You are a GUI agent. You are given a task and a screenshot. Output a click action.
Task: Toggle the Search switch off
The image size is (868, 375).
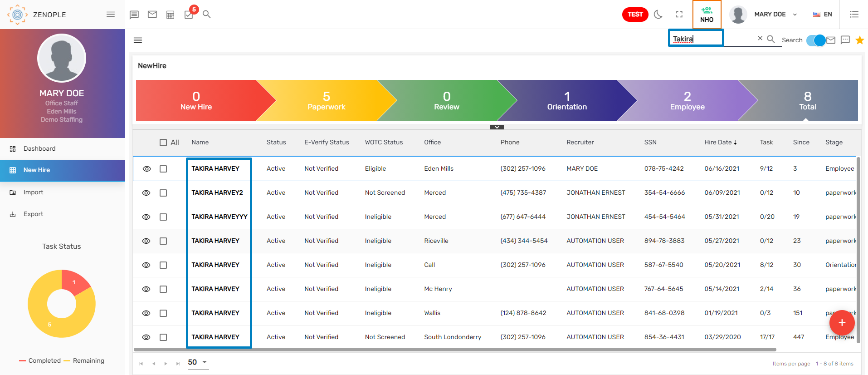pos(816,40)
